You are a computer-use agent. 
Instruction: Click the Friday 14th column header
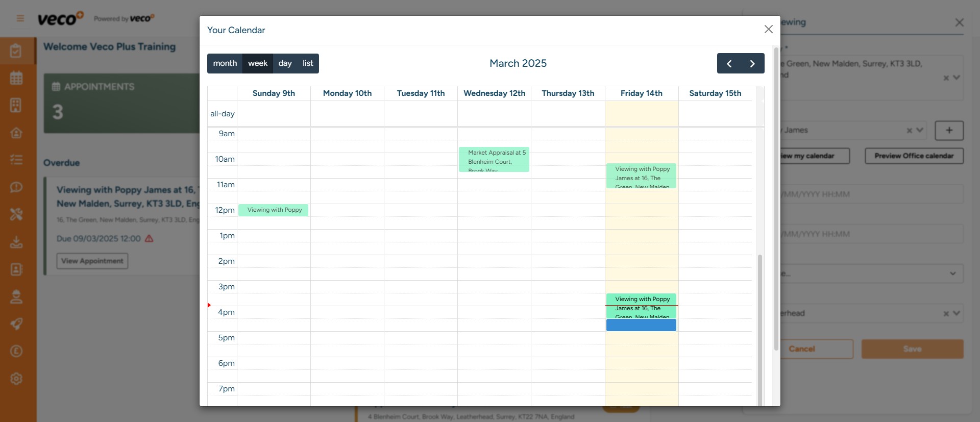(642, 93)
